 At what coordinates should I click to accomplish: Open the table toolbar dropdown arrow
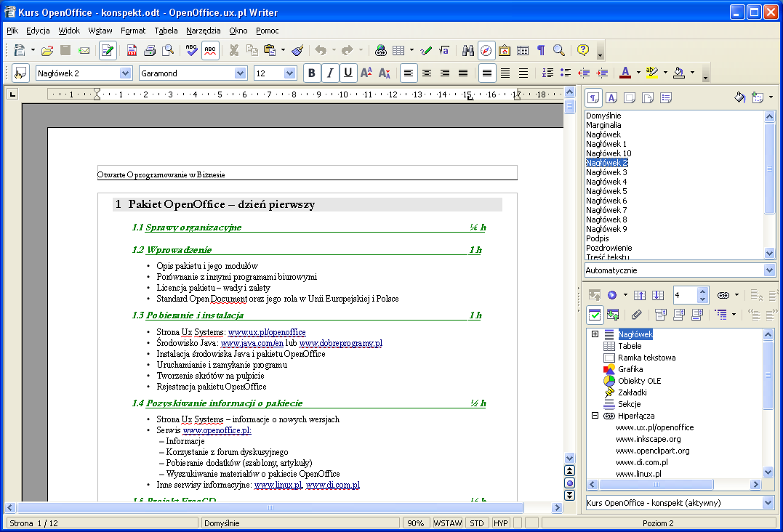click(x=411, y=50)
